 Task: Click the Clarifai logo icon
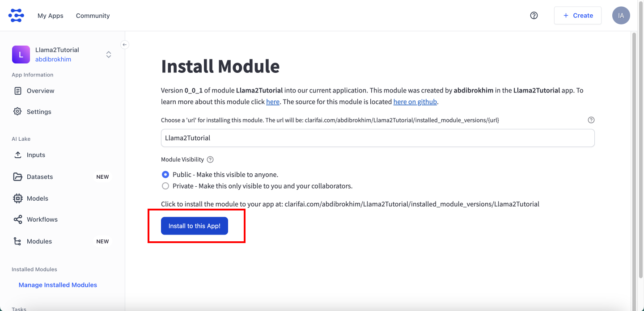coord(17,15)
